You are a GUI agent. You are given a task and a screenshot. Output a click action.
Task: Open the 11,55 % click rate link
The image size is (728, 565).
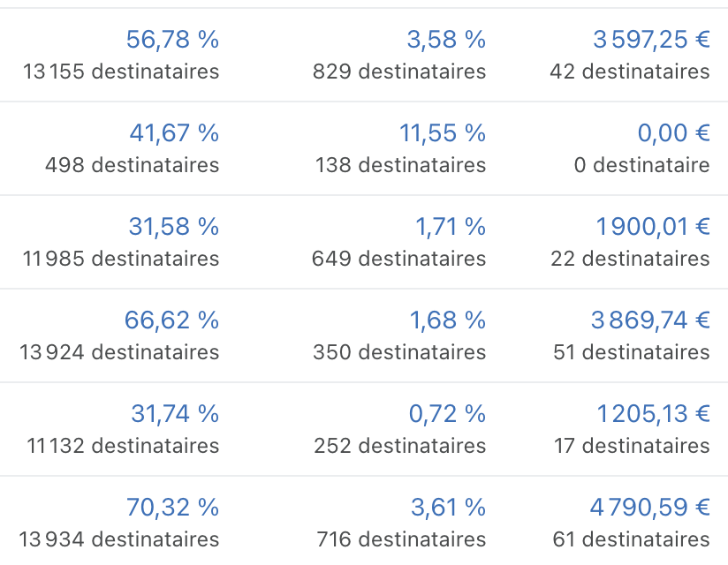(443, 133)
